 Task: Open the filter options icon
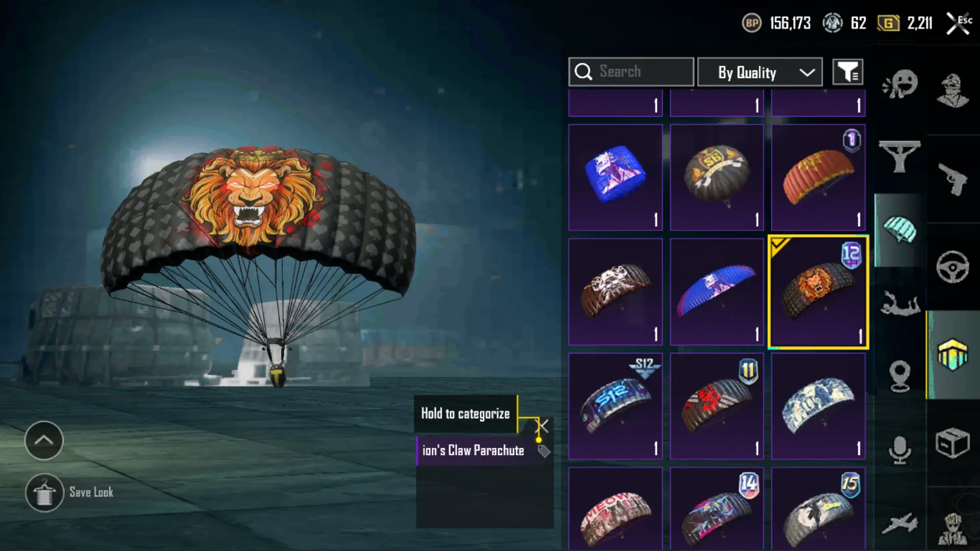point(848,72)
